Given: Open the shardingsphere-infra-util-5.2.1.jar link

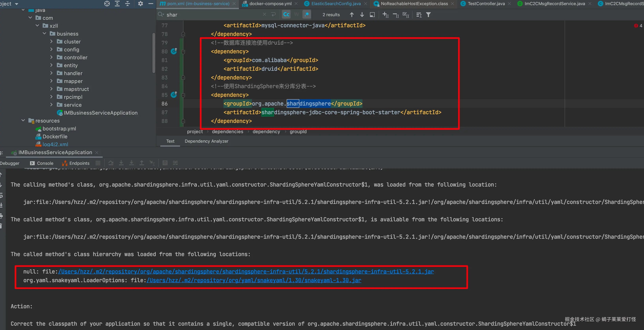Looking at the screenshot, I should [246, 272].
